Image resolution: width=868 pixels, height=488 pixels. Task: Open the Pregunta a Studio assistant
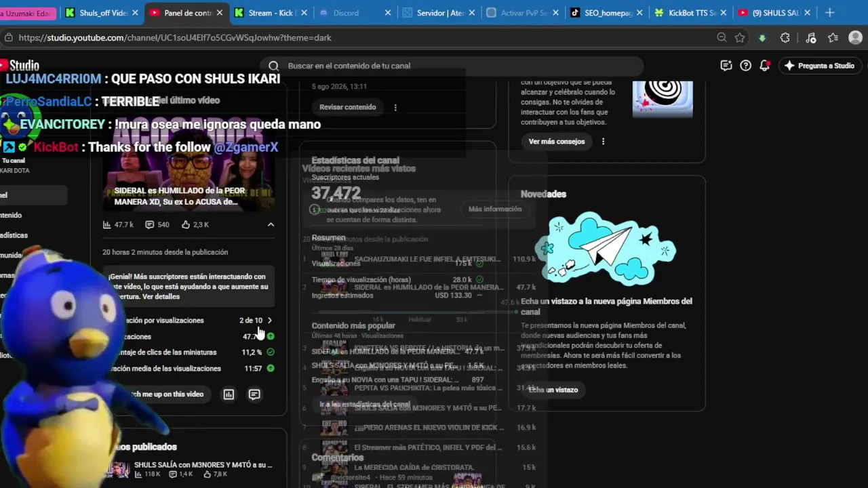click(x=819, y=66)
